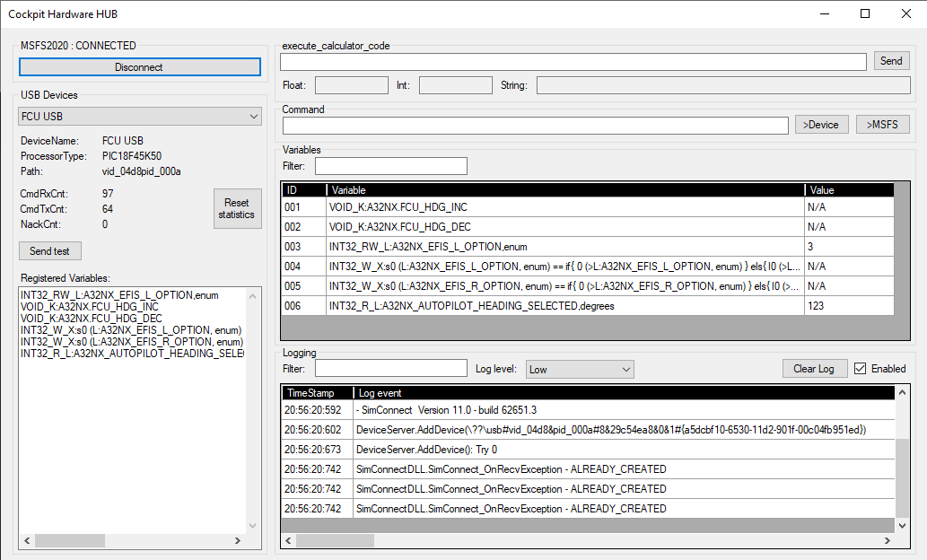Select the DeviceServer.AddDevice(): Try 0 log entry
The image size is (927, 560).
click(589, 450)
